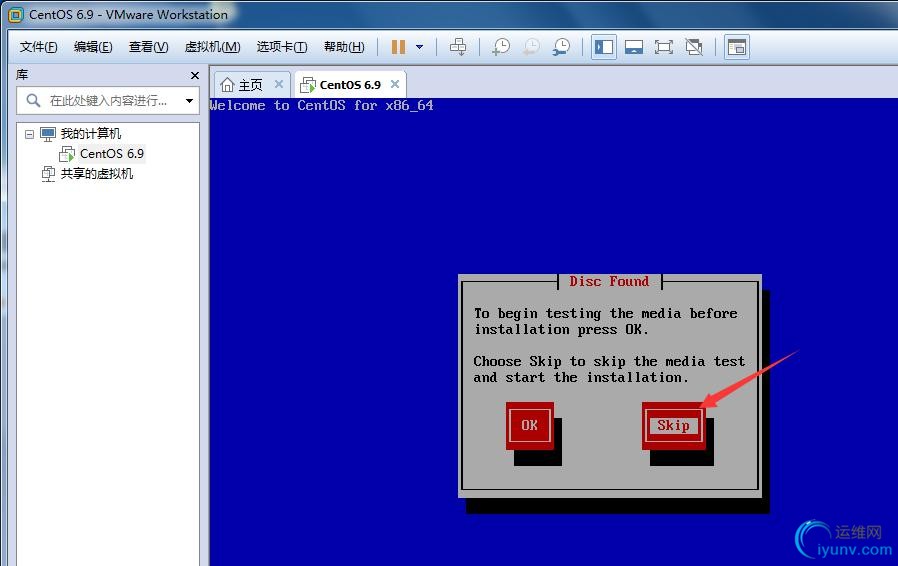
Task: Close the 库 library panel
Action: pyautogui.click(x=195, y=75)
